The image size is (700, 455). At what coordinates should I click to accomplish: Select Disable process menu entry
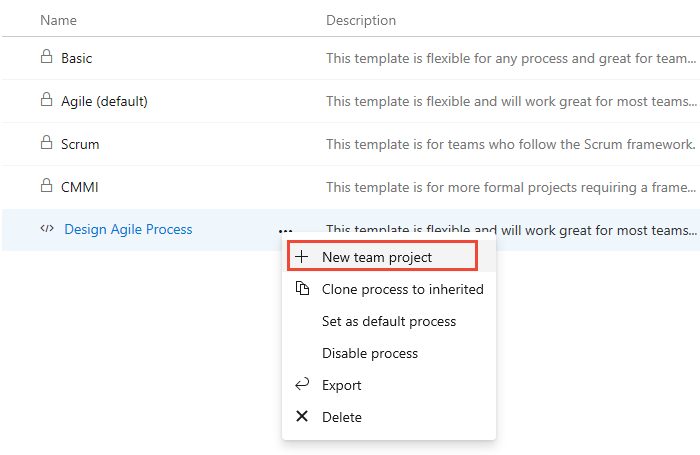click(370, 353)
